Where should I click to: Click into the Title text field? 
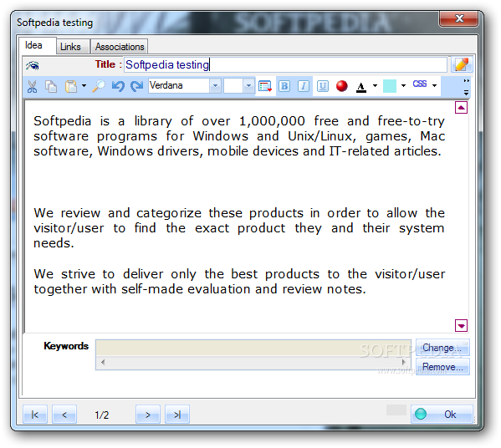(285, 65)
